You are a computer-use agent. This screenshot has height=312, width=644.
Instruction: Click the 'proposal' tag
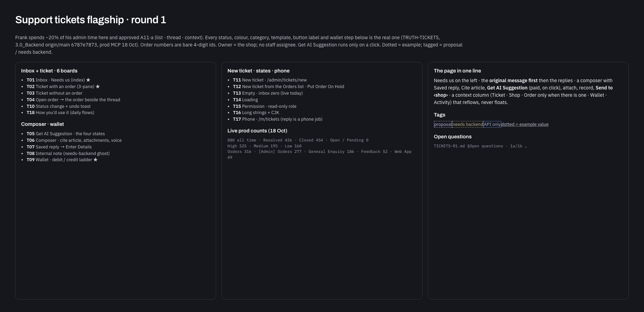coord(443,124)
